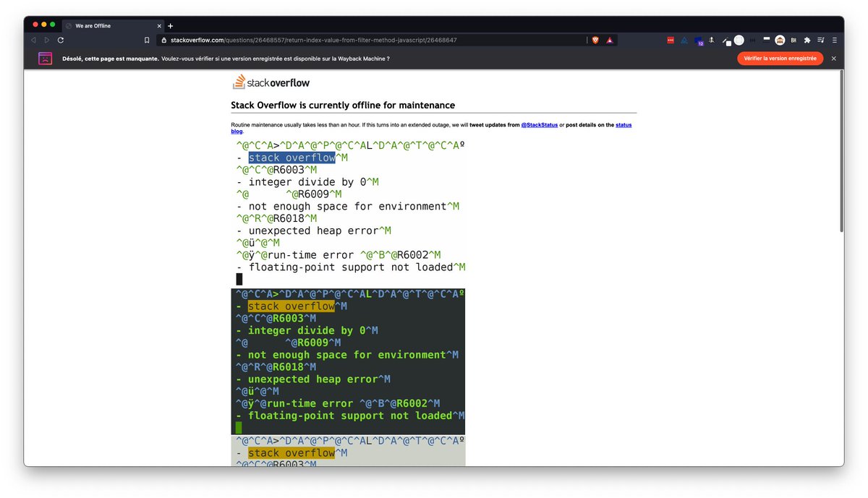The width and height of the screenshot is (868, 498).
Task: Dismiss the Wayback Machine notification bar
Action: coord(833,59)
